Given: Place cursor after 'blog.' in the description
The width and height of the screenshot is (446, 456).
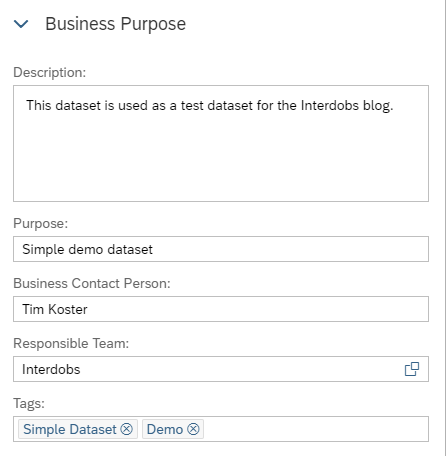Looking at the screenshot, I should point(395,106).
